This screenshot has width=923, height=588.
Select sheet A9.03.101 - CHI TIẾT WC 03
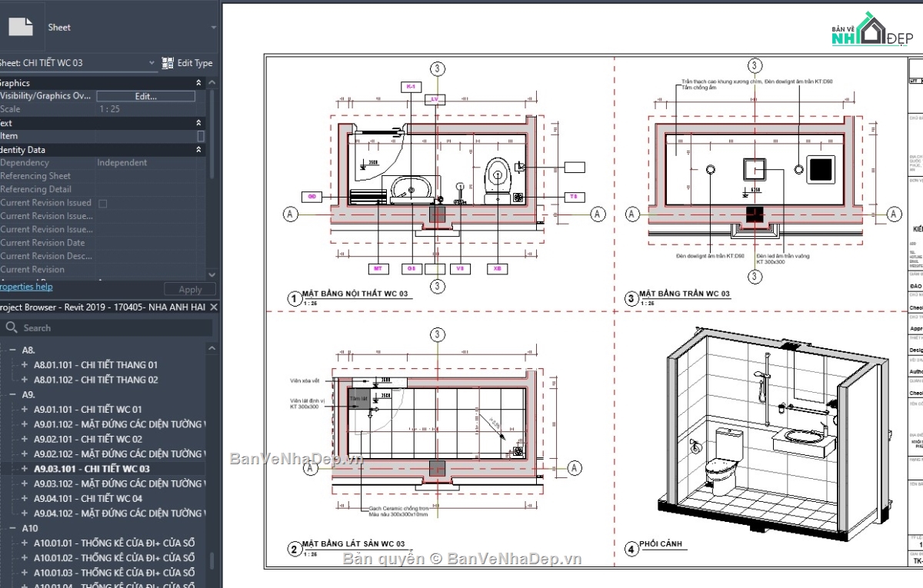[x=92, y=469]
